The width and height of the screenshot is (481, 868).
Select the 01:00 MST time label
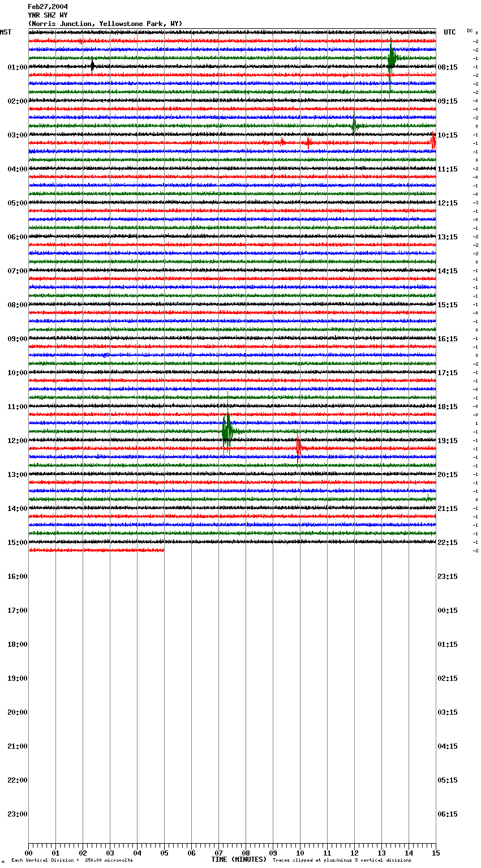(x=18, y=67)
